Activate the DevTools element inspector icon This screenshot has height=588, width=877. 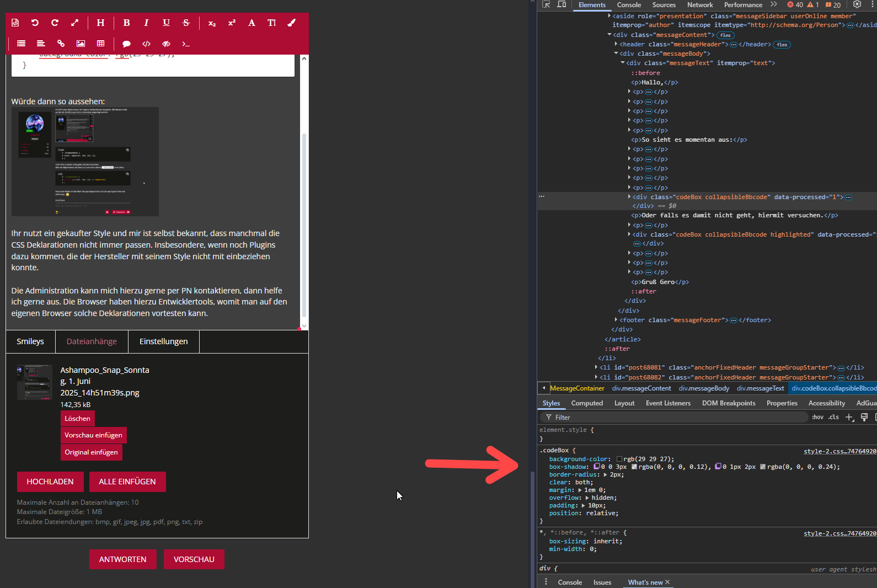[x=546, y=4]
